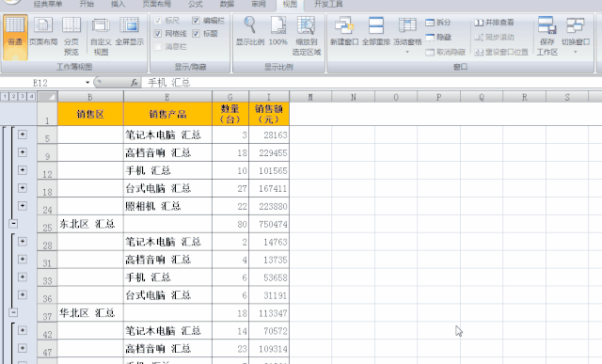602x364 pixels.
Task: Click the formula bar showing 手机 汇总
Action: [x=372, y=83]
